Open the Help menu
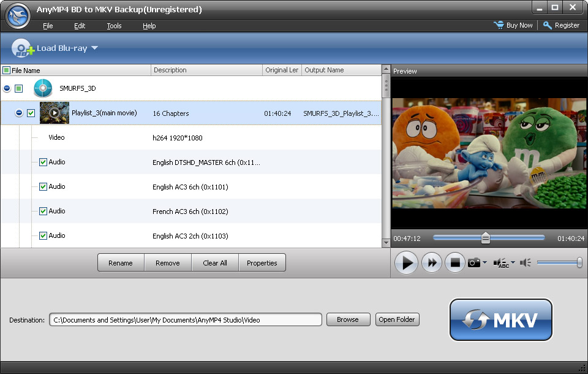Image resolution: width=588 pixels, height=374 pixels. (149, 26)
